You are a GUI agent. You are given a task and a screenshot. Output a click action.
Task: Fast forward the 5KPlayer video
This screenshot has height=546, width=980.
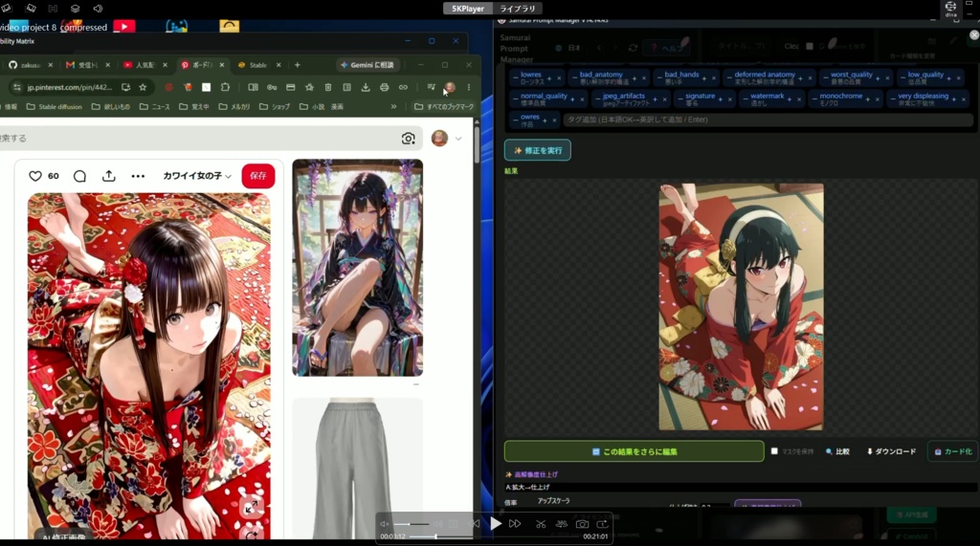(x=515, y=523)
